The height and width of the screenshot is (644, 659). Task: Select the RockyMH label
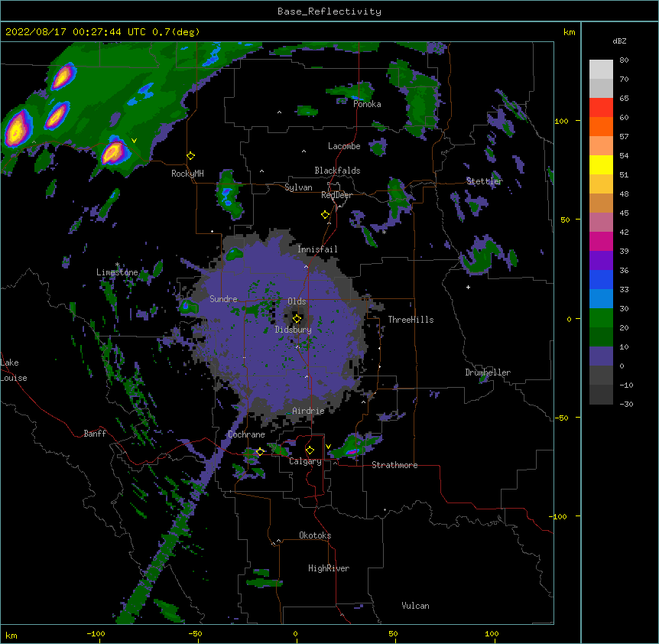click(x=187, y=174)
